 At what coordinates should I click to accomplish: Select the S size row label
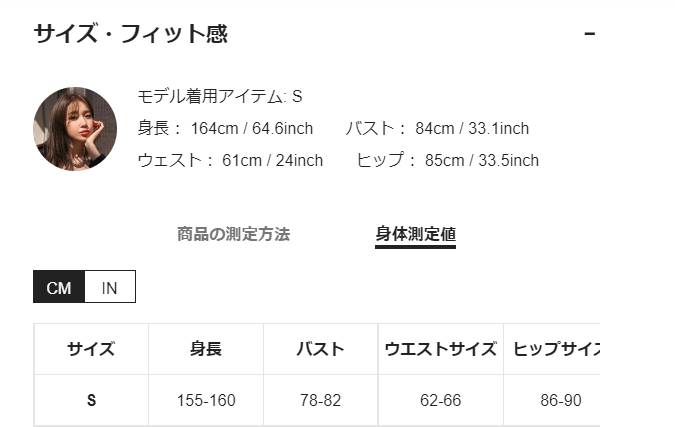click(x=91, y=401)
